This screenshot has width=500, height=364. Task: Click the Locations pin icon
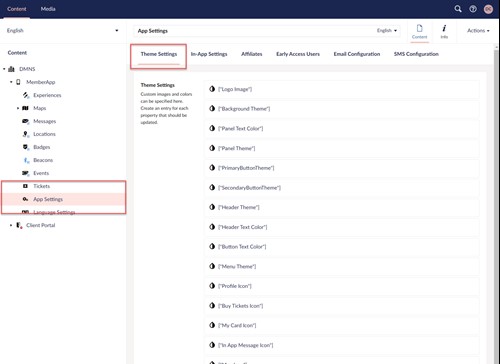26,134
